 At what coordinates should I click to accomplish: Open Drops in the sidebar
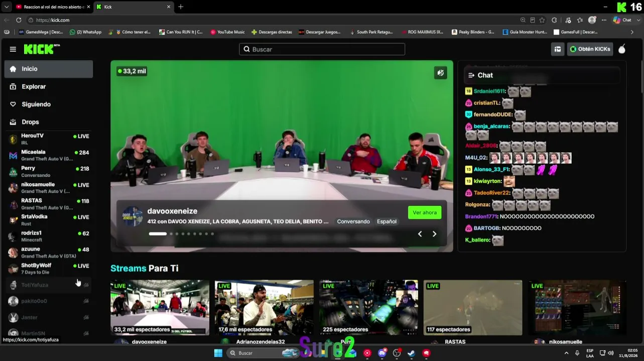(49, 122)
